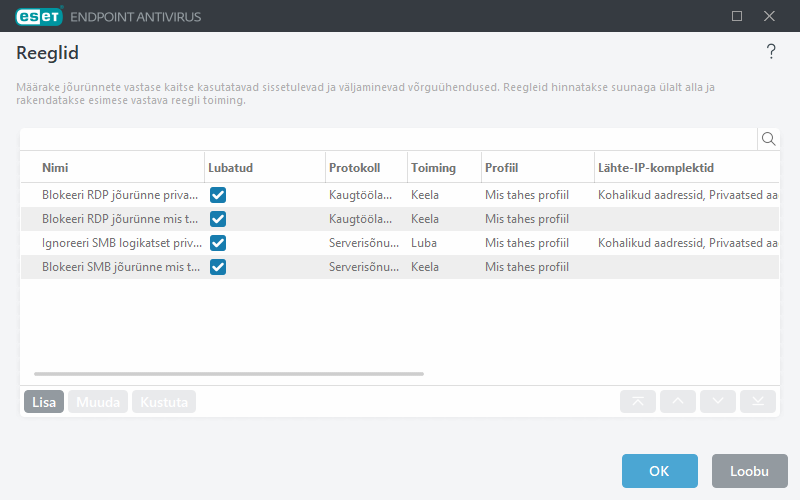Focus the rules search input field
The image size is (800, 500).
click(388, 139)
